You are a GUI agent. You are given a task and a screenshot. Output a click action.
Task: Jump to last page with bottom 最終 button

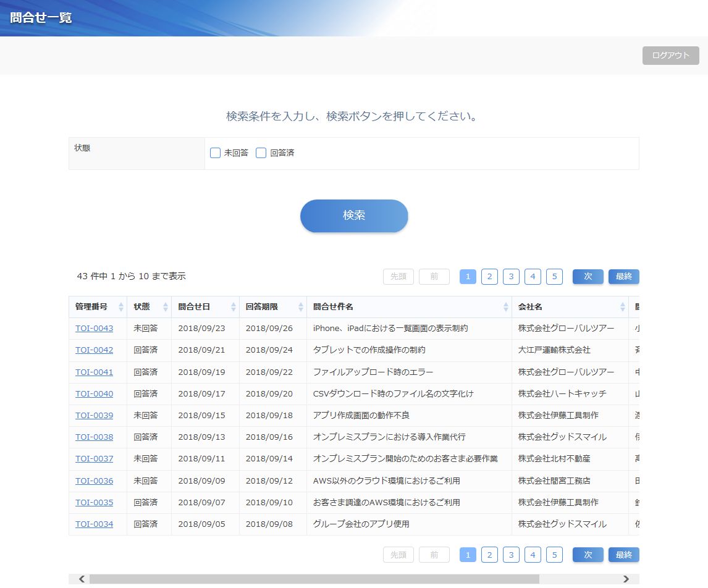click(x=623, y=555)
